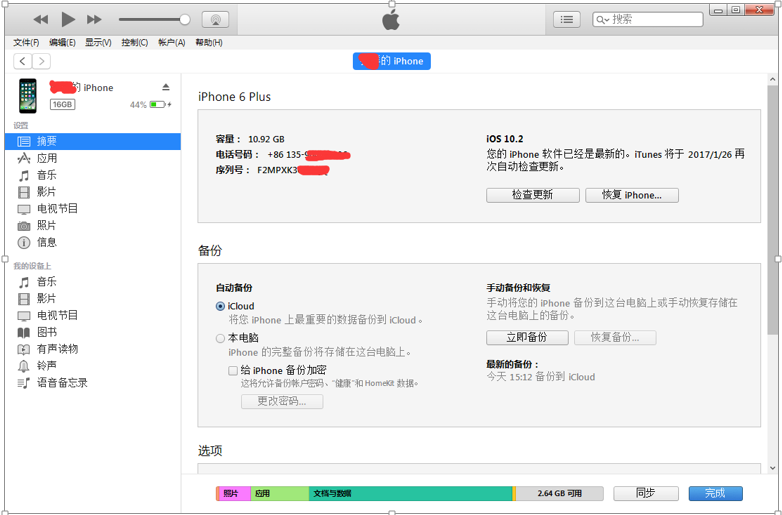This screenshot has width=782, height=515.
Task: Click the 更改密码... button
Action: 282,401
